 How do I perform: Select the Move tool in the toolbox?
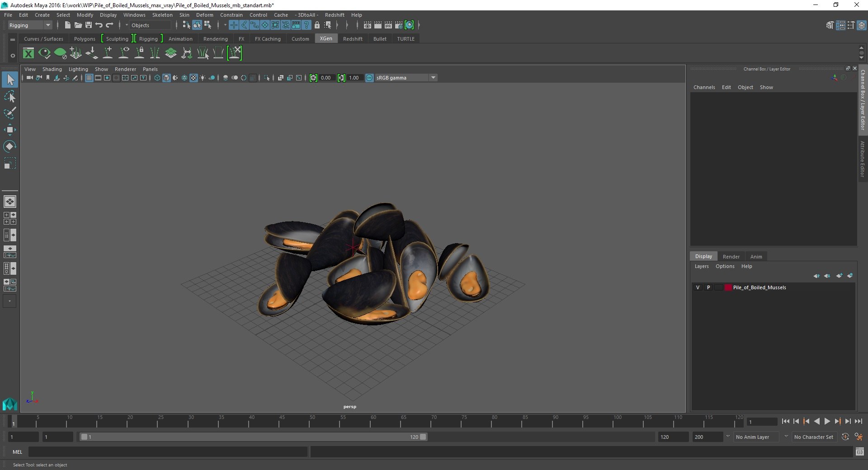(x=9, y=130)
